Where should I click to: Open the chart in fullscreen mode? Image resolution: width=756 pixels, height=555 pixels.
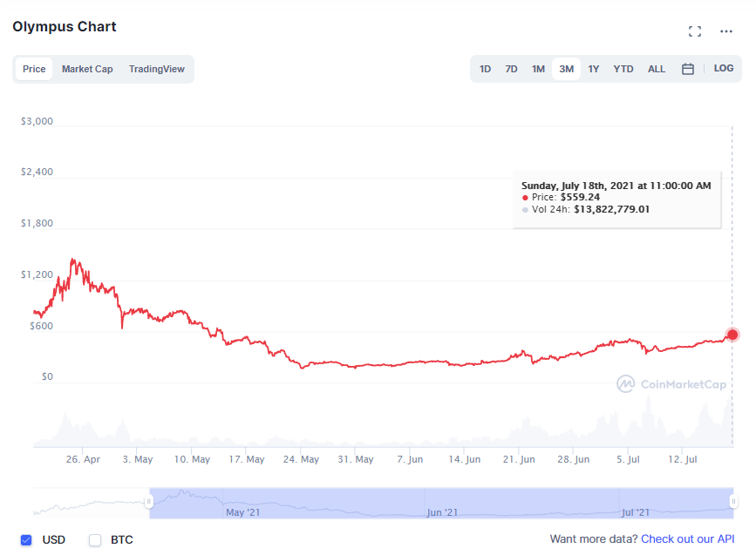click(x=695, y=31)
